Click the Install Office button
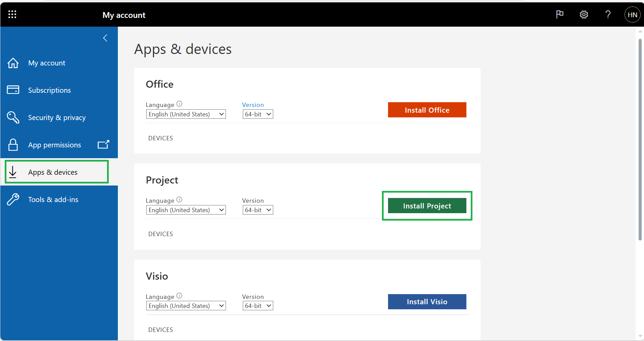The width and height of the screenshot is (644, 341). tap(427, 110)
